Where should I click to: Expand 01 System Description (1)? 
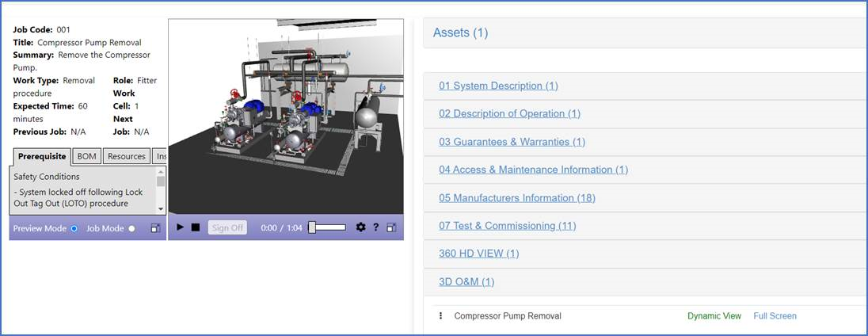point(645,86)
